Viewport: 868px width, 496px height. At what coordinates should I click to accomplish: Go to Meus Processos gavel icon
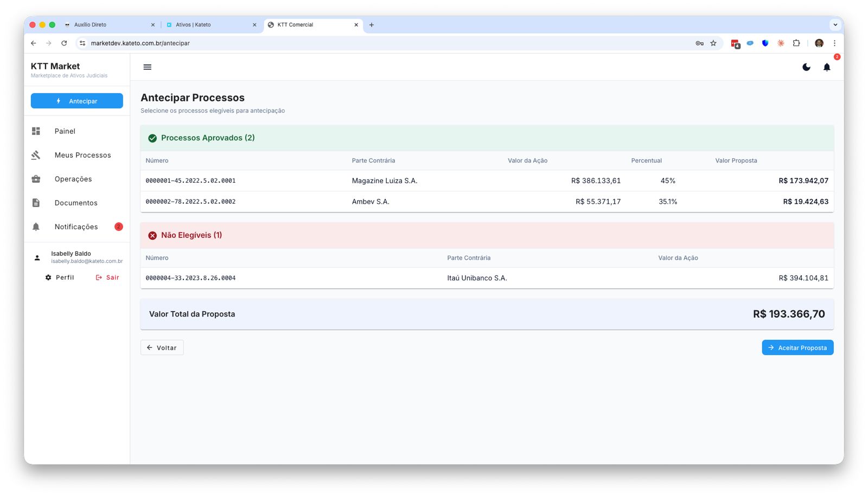(36, 155)
